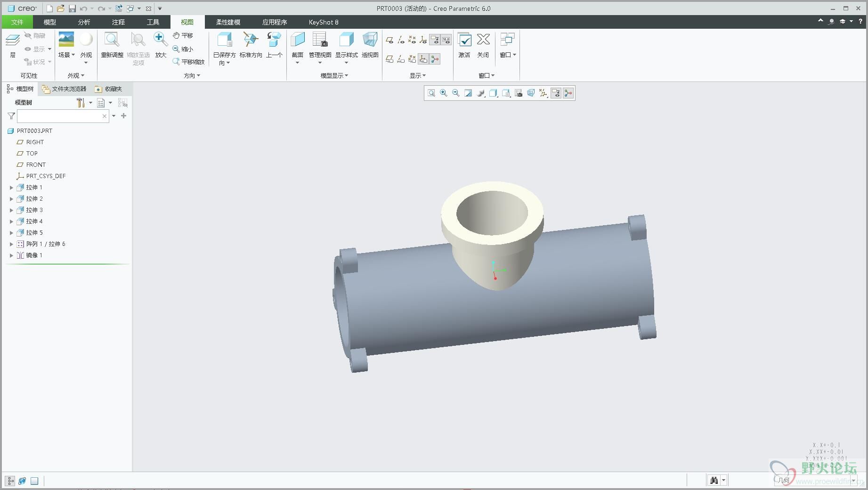Image resolution: width=868 pixels, height=490 pixels.
Task: Click View Manager camera icon in graphics toolbar
Action: click(519, 93)
